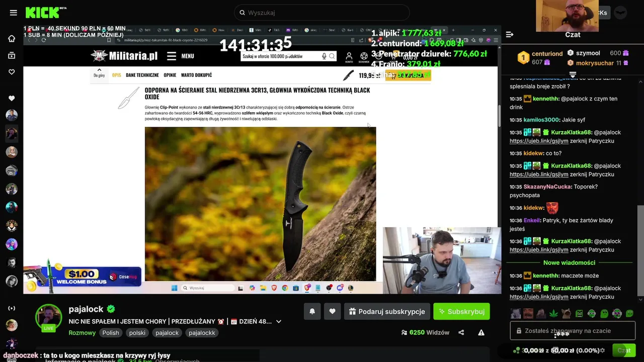Click the banned chat input field
This screenshot has width=644, height=362.
click(x=573, y=330)
